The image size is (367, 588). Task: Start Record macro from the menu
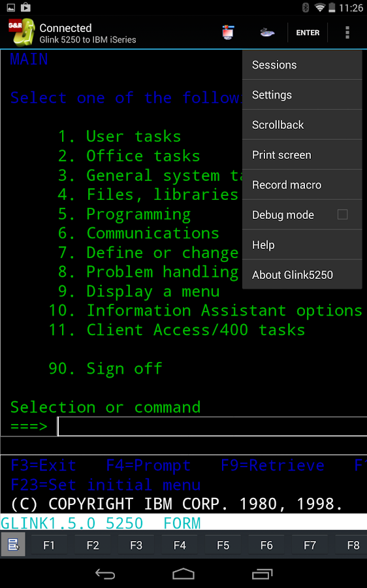point(302,185)
